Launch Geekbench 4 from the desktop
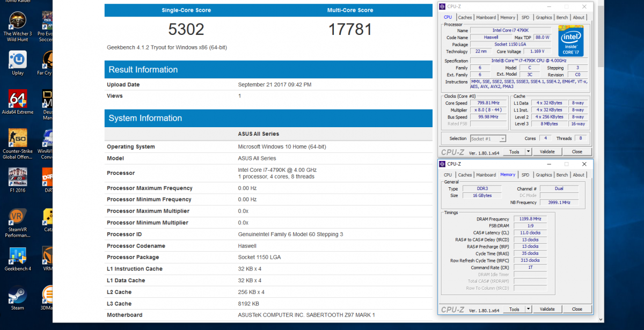The height and width of the screenshot is (330, 644). pos(18,259)
